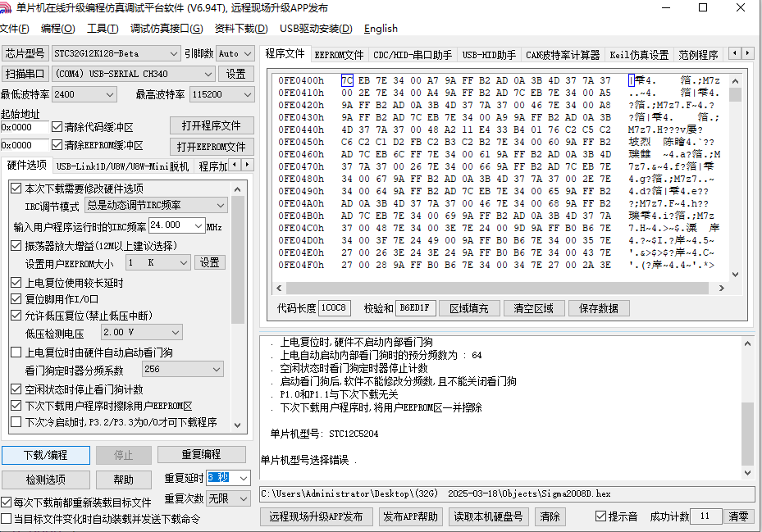Toggle 每次下载前都重新装载目标文件

click(6, 502)
